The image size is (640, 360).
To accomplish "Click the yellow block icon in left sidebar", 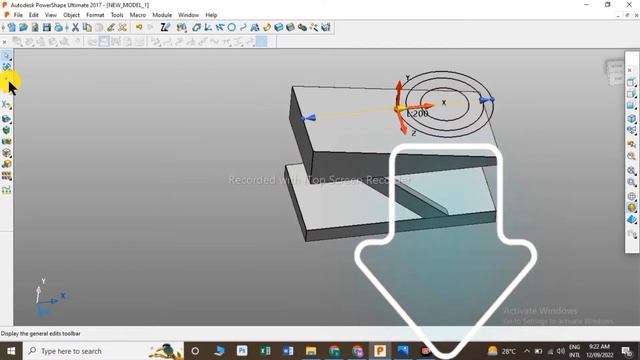I will point(6,164).
